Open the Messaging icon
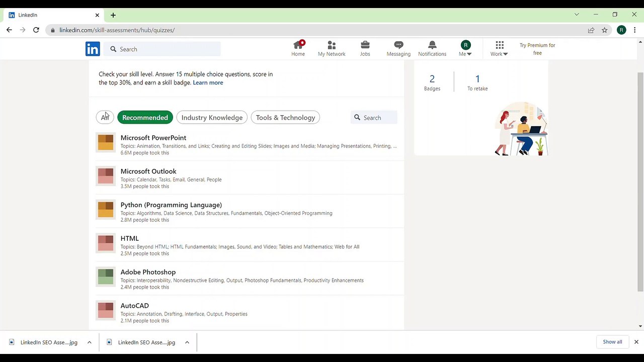Viewport: 644px width, 362px height. tap(398, 49)
